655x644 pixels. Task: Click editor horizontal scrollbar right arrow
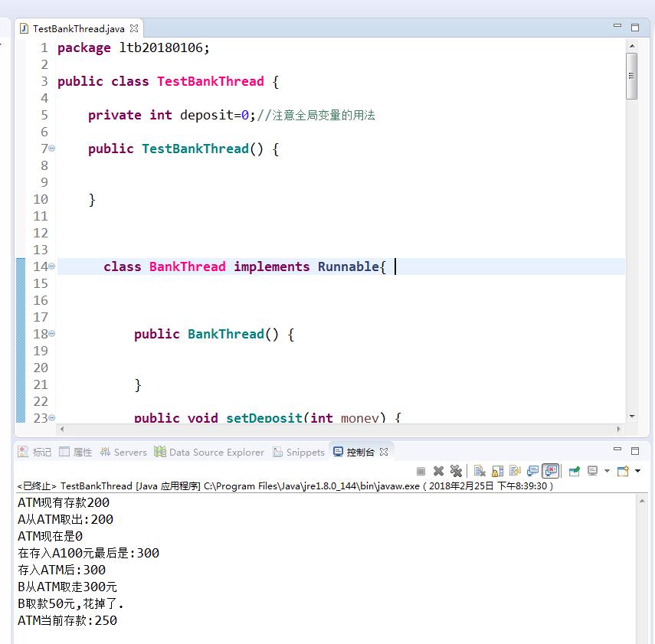pos(619,429)
